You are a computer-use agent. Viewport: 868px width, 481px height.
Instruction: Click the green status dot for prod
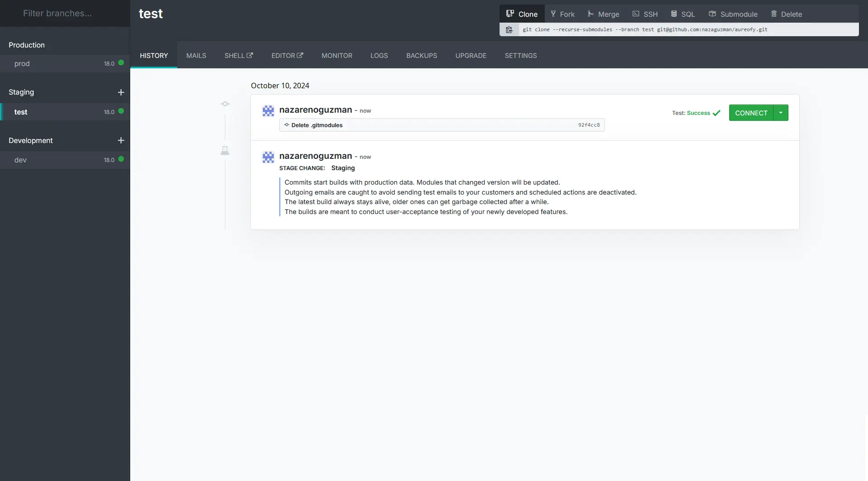[x=121, y=63]
